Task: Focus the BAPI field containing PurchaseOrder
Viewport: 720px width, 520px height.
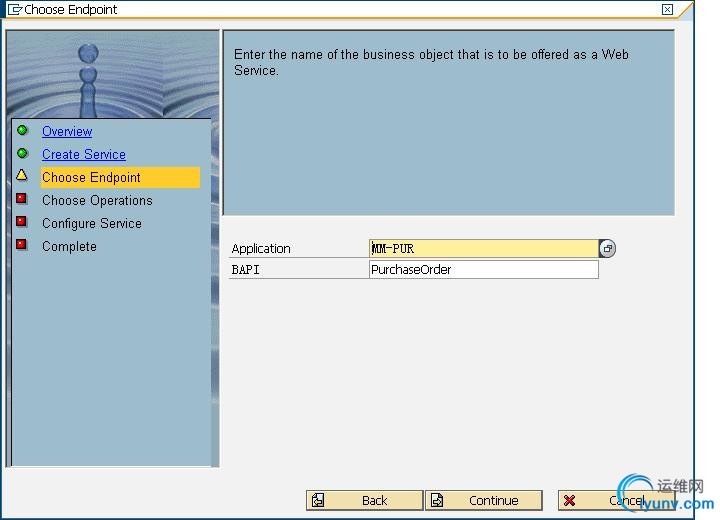Action: point(484,270)
